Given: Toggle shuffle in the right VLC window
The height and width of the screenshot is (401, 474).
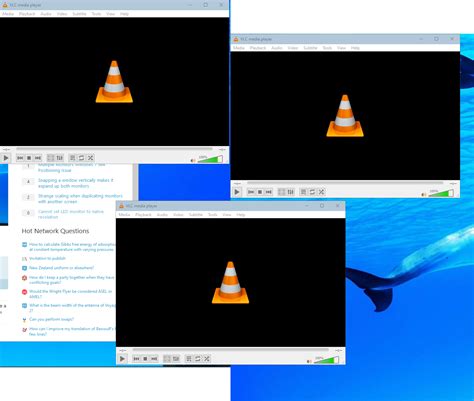Looking at the screenshot, I should (x=321, y=192).
